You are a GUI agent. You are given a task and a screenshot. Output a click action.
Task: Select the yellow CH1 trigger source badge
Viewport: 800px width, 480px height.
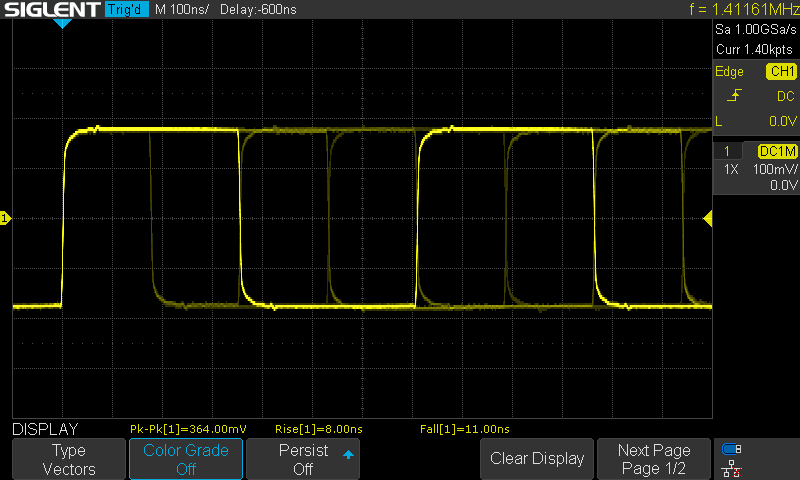click(x=780, y=72)
